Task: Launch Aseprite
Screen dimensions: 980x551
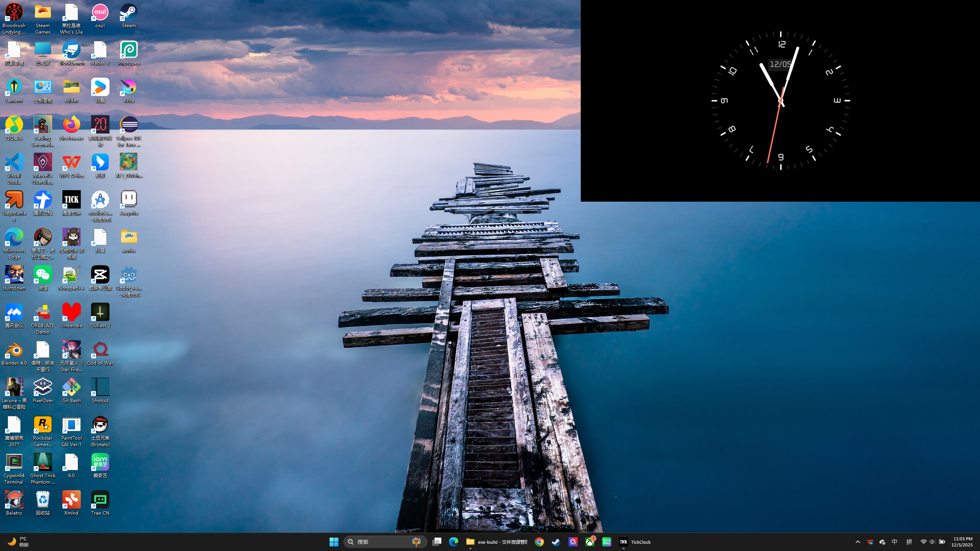Action: point(129,200)
